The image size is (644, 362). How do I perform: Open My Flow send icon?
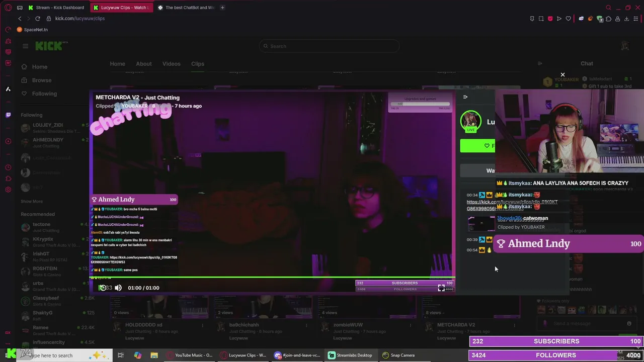coord(559,19)
